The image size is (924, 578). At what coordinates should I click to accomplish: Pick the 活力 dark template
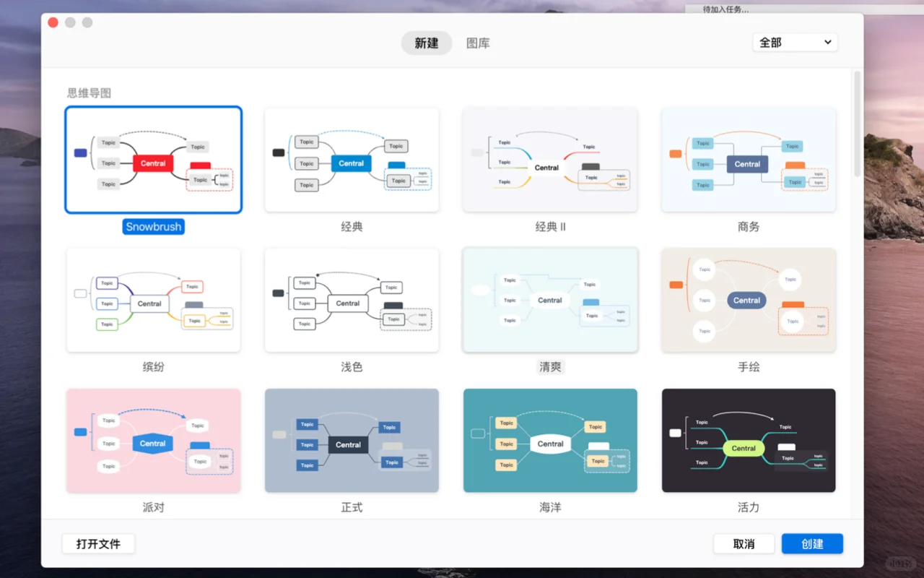pos(749,440)
